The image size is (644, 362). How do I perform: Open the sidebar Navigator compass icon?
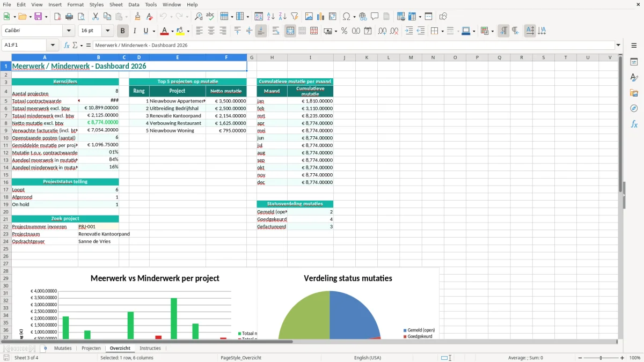tap(634, 108)
